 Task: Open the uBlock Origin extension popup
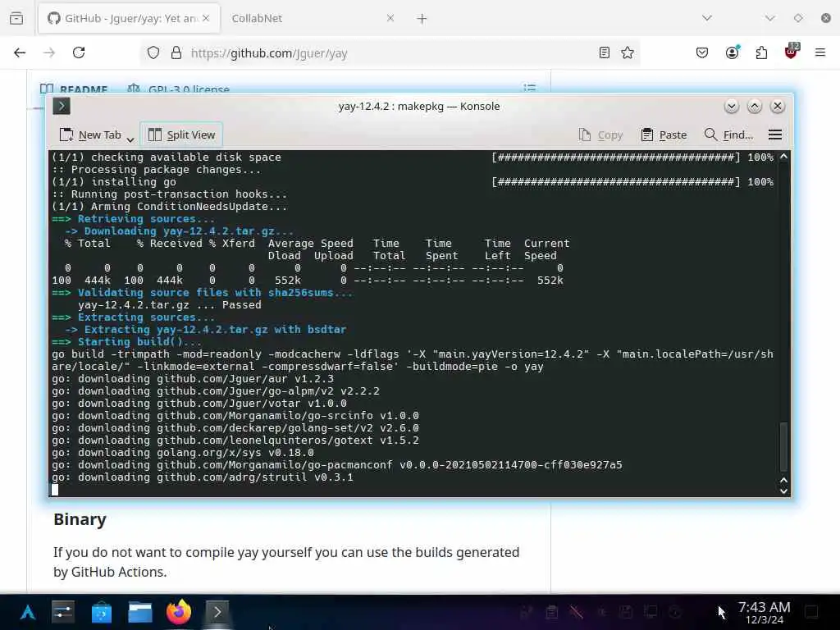tap(792, 52)
